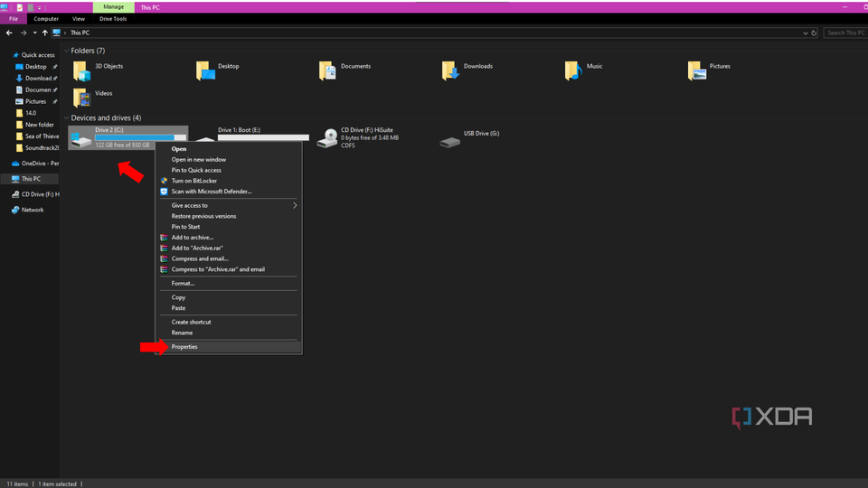Open the File menu tab
This screenshot has height=488, width=868.
pos(14,19)
